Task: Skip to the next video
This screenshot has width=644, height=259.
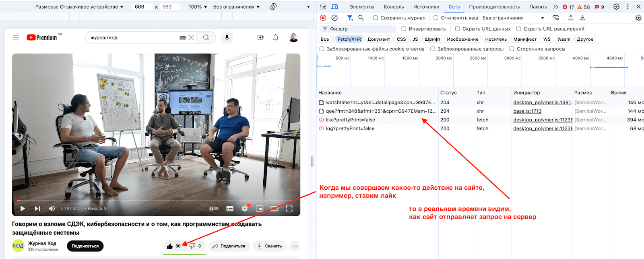Action: [37, 209]
